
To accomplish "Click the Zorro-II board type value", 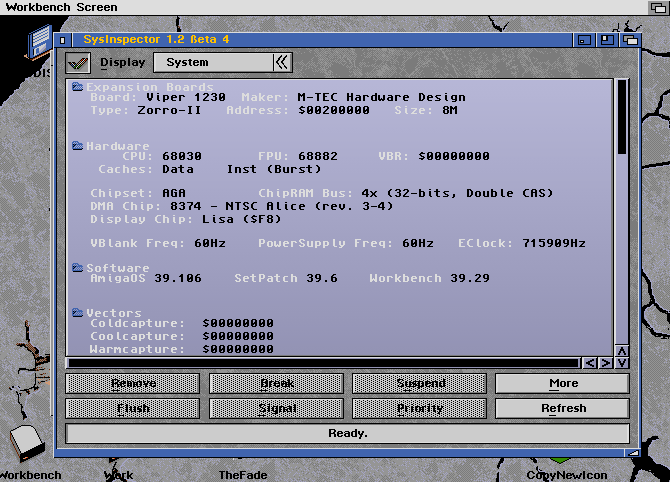I will tap(169, 110).
